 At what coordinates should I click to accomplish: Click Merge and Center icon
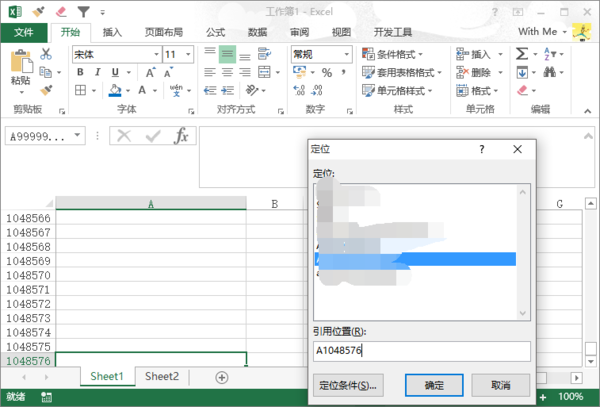click(x=264, y=72)
